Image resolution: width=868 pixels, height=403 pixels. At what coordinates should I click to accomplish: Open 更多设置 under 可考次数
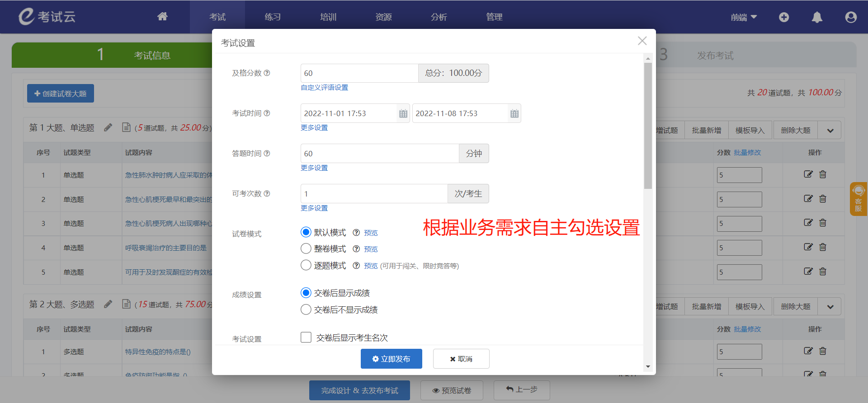point(314,208)
